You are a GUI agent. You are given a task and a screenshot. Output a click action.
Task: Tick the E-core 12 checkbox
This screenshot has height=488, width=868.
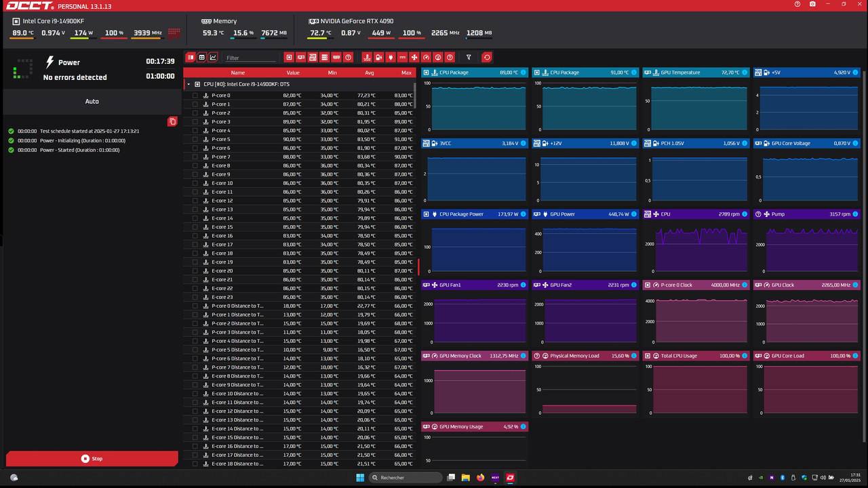pos(195,201)
